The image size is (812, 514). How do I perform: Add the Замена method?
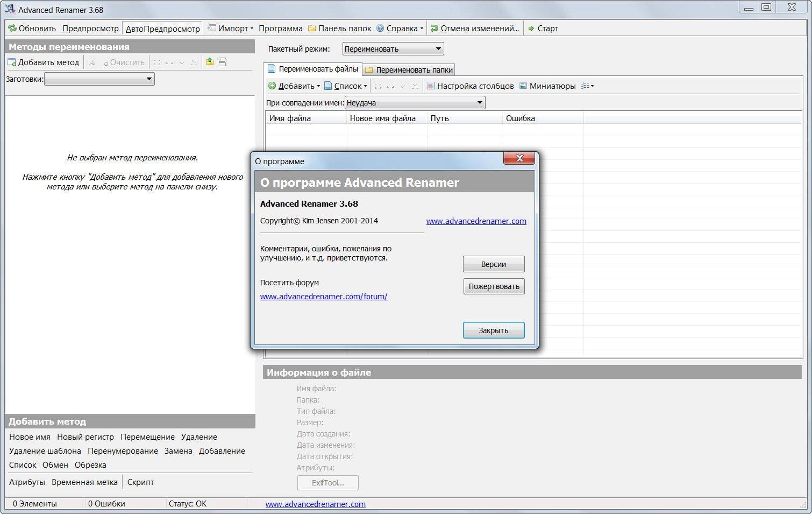pos(179,451)
